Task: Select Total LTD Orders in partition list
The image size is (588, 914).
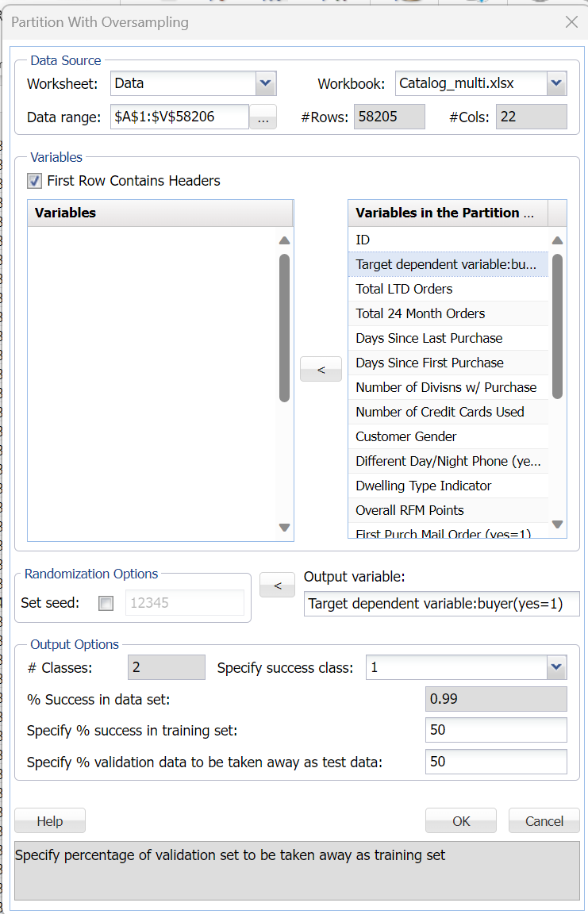Action: click(x=405, y=289)
